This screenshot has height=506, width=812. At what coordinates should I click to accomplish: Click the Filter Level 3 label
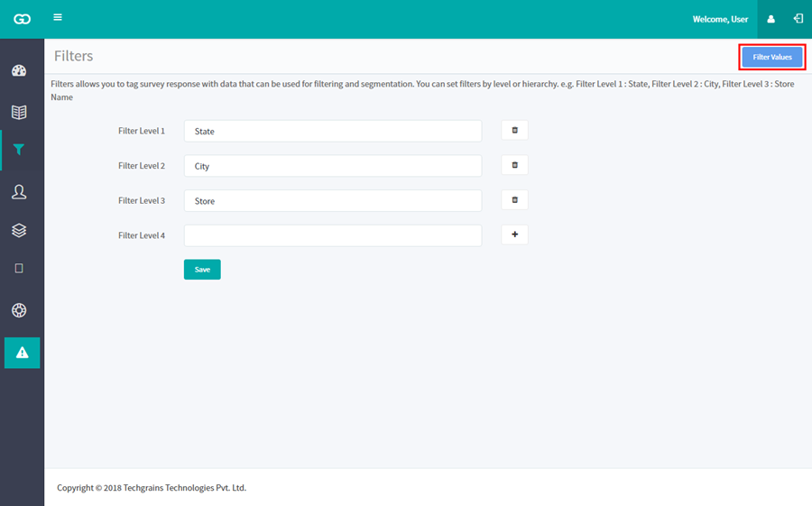(142, 200)
